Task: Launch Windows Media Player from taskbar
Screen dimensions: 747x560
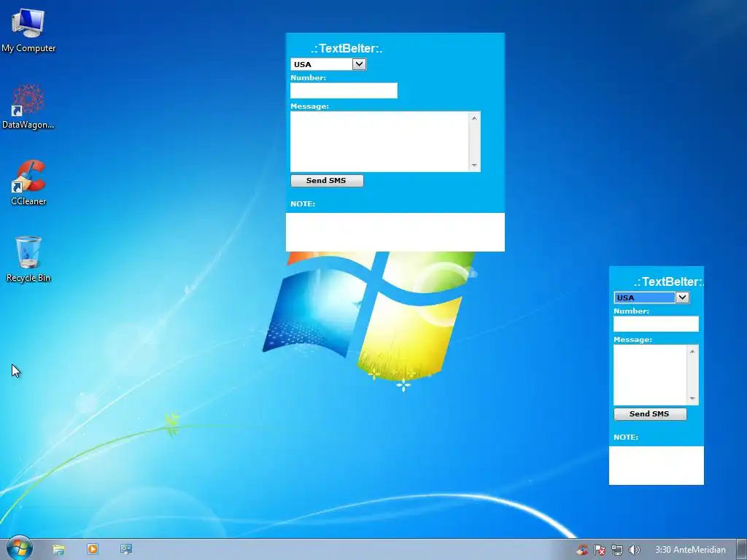Action: point(93,549)
